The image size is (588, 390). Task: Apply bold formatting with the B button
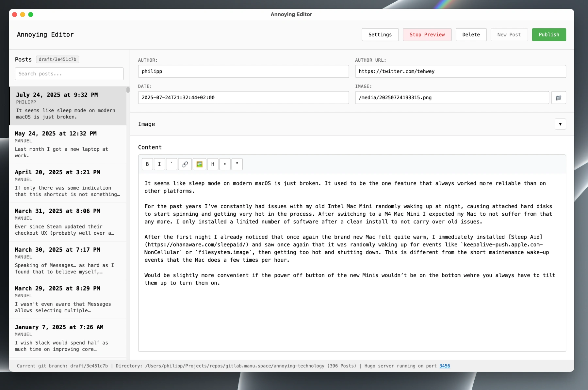(147, 164)
